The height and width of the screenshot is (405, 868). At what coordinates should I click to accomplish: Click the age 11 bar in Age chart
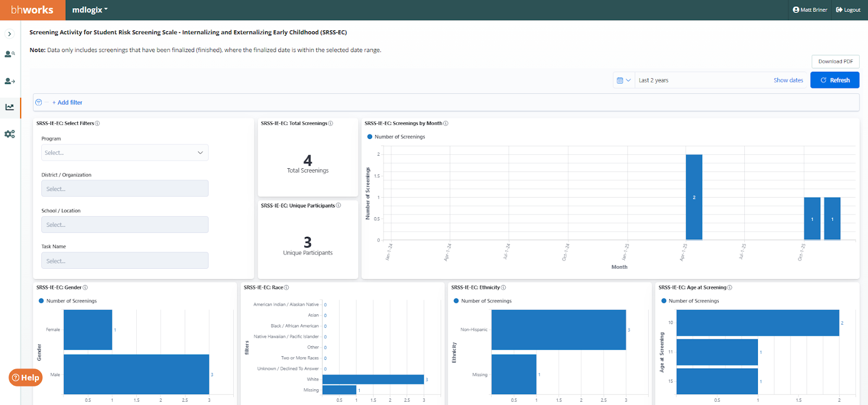click(x=717, y=352)
